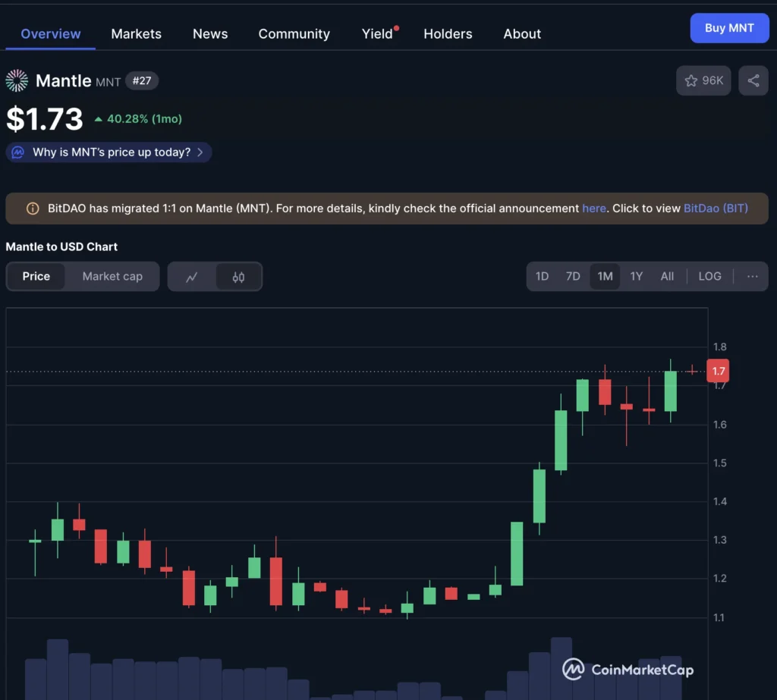Open the chart more options menu
Viewport: 777px width, 700px height.
[752, 276]
